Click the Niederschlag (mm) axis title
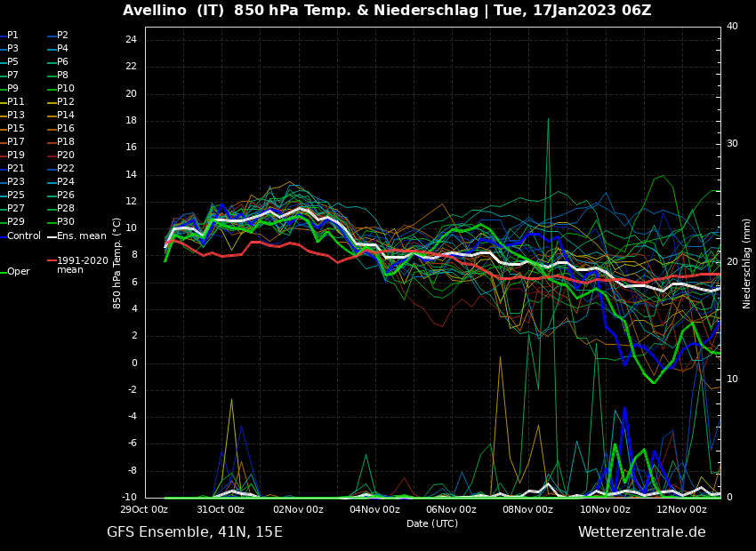This screenshot has height=551, width=756. [747, 263]
